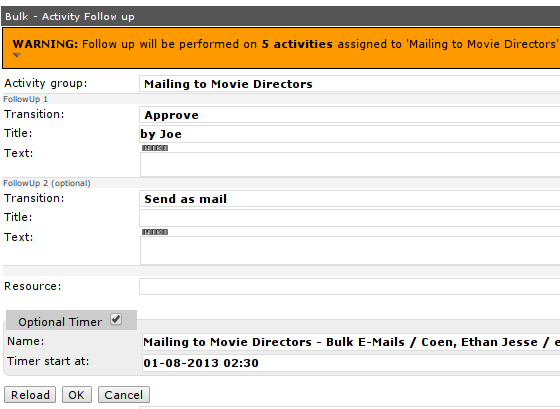Click into FollowUp 1 text area

(350, 164)
